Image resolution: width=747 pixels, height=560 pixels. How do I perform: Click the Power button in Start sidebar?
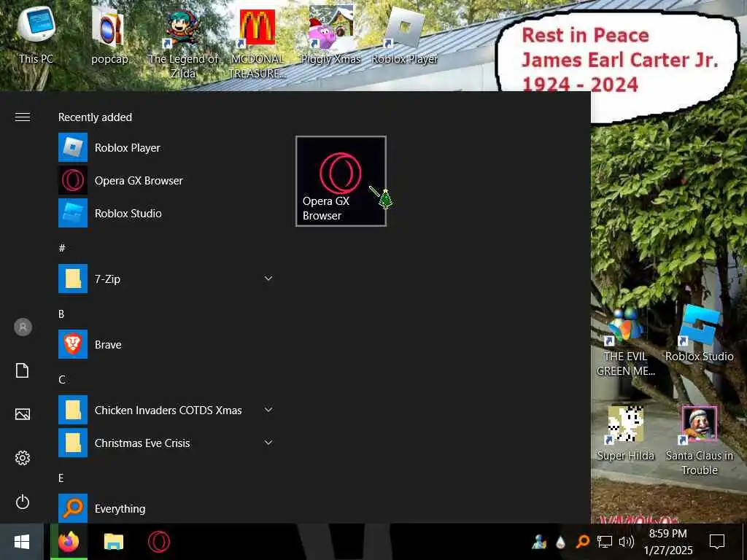(23, 502)
